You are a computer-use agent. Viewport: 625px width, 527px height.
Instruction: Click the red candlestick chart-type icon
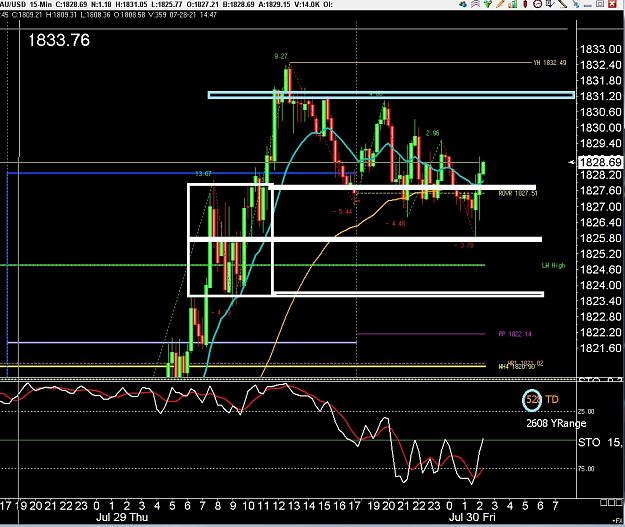[x=525, y=4]
